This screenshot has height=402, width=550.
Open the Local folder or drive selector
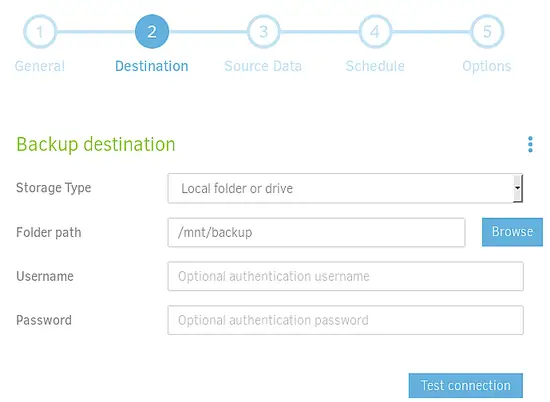[345, 188]
